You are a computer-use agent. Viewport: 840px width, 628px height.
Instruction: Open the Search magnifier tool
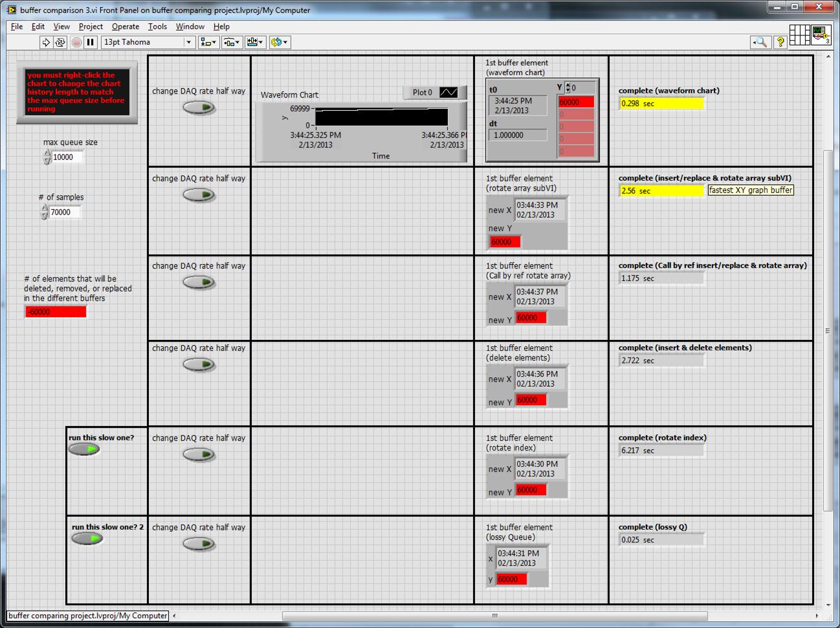(760, 42)
